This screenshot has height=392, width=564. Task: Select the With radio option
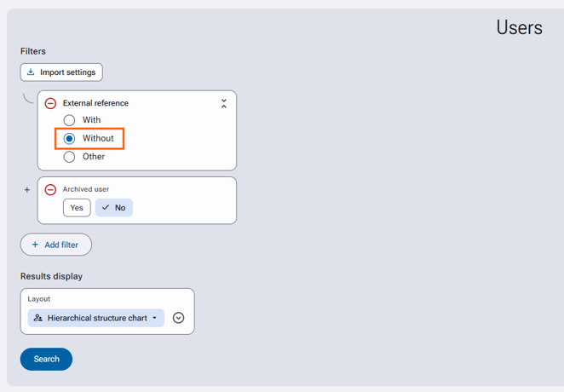coord(69,120)
